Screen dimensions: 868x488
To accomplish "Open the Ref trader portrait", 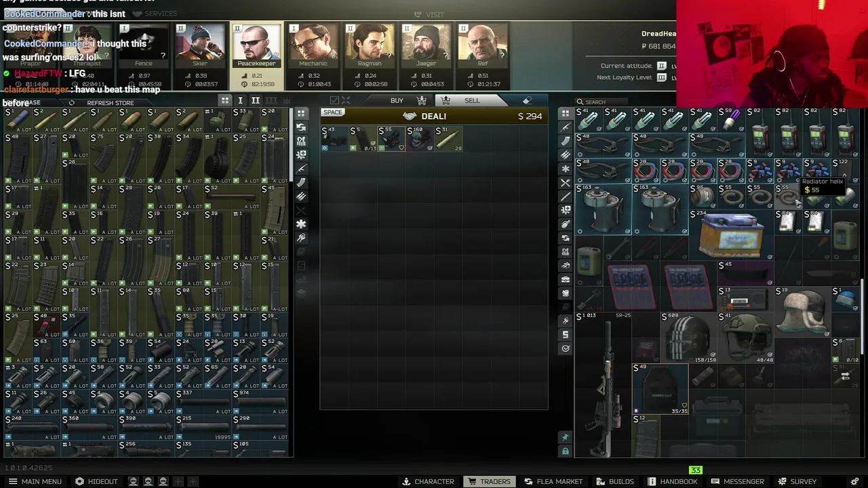I will [x=483, y=46].
